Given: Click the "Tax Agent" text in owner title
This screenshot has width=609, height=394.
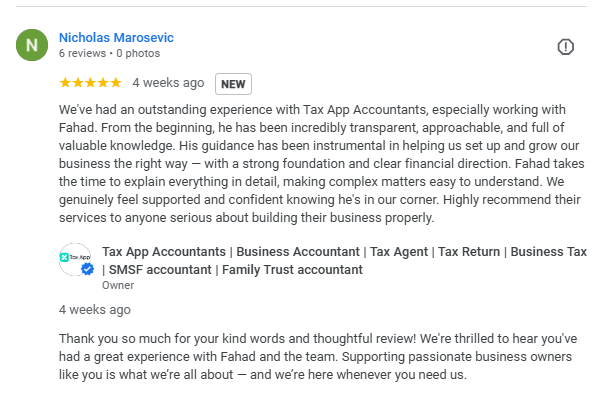Looking at the screenshot, I should (x=399, y=252).
